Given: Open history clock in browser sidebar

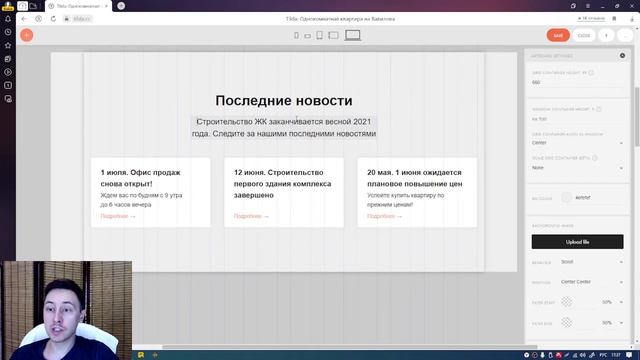Looking at the screenshot, I should pyautogui.click(x=8, y=32).
